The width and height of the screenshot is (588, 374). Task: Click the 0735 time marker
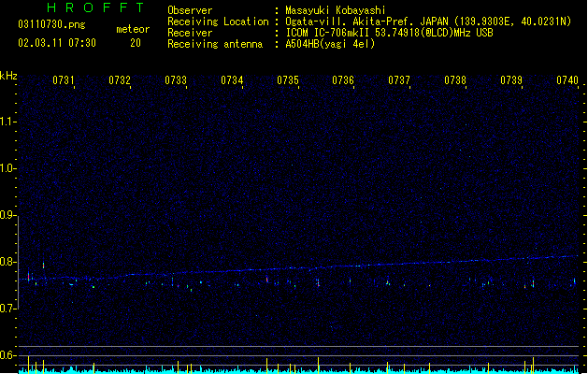288,80
